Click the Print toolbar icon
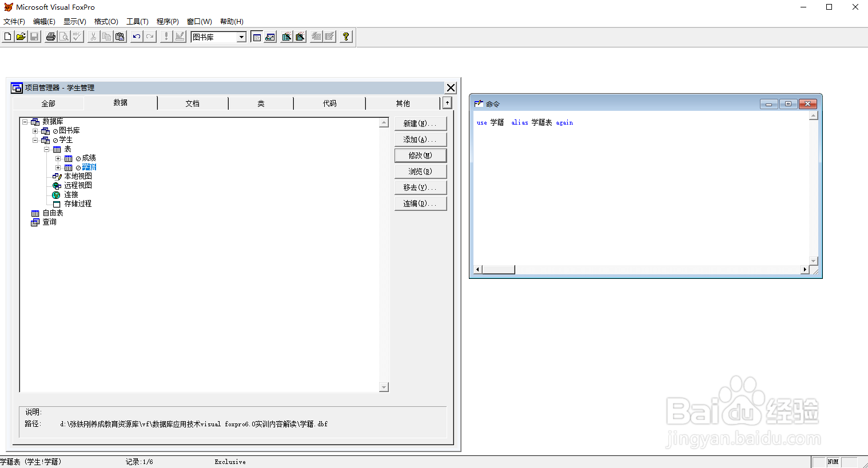Screen dimensions: 868x468 click(51, 37)
